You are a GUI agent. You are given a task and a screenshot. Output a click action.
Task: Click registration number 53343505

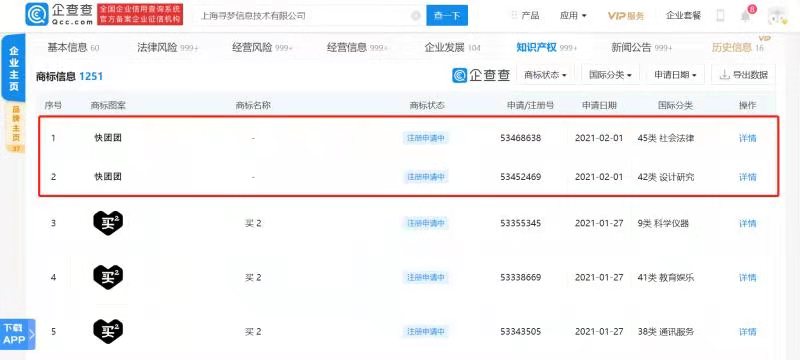(x=520, y=331)
